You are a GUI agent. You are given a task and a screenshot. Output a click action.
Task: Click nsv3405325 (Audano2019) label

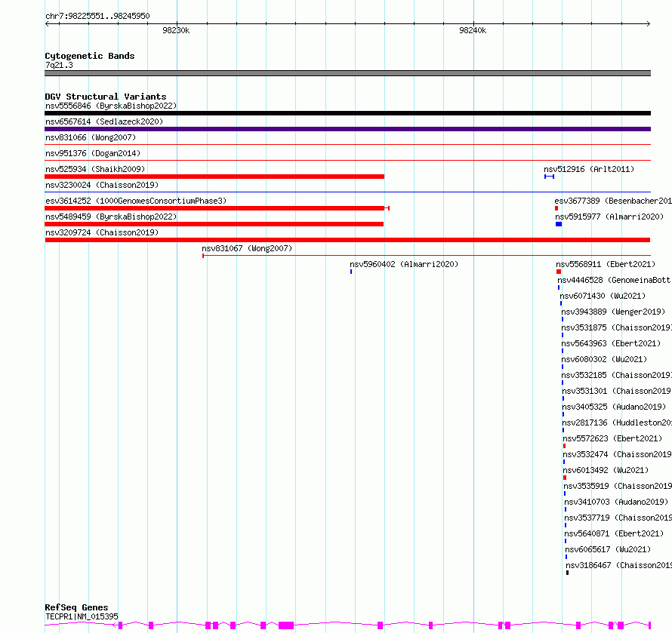pos(614,407)
